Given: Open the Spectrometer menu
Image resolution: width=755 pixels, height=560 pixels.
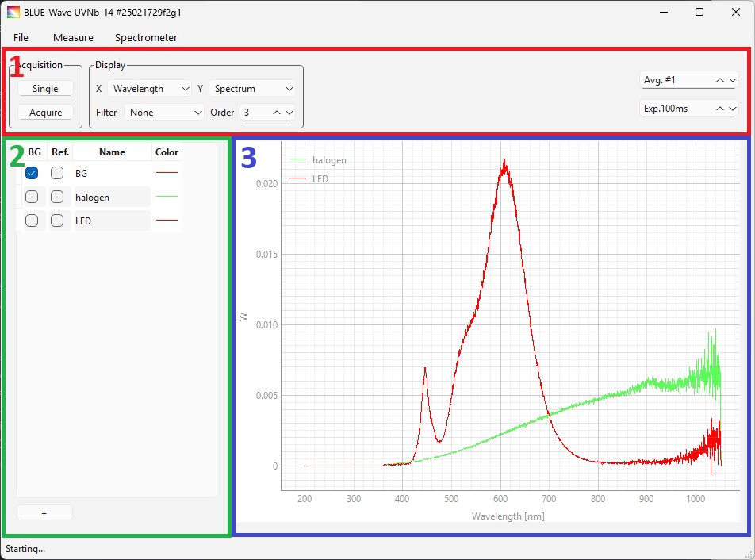Looking at the screenshot, I should click(146, 37).
